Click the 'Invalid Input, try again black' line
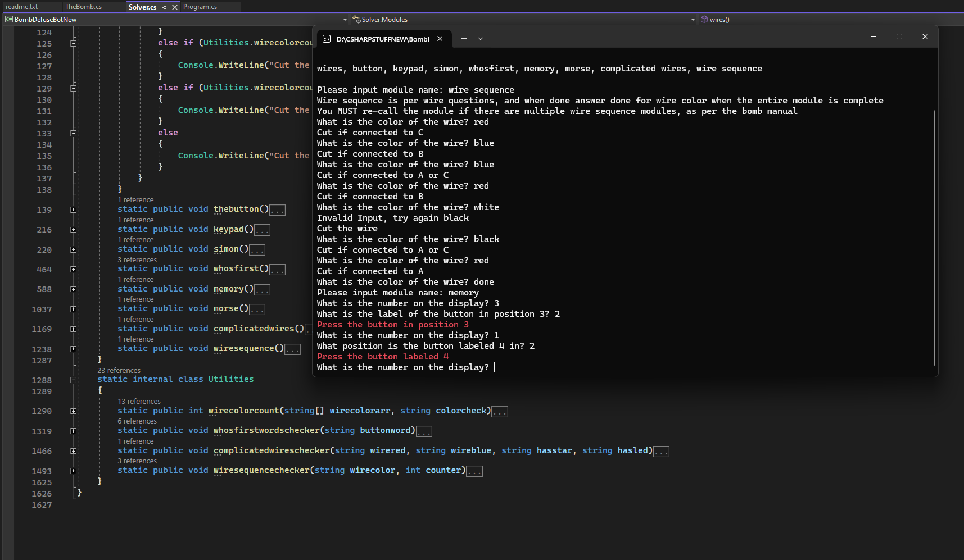The width and height of the screenshot is (964, 560). point(393,218)
